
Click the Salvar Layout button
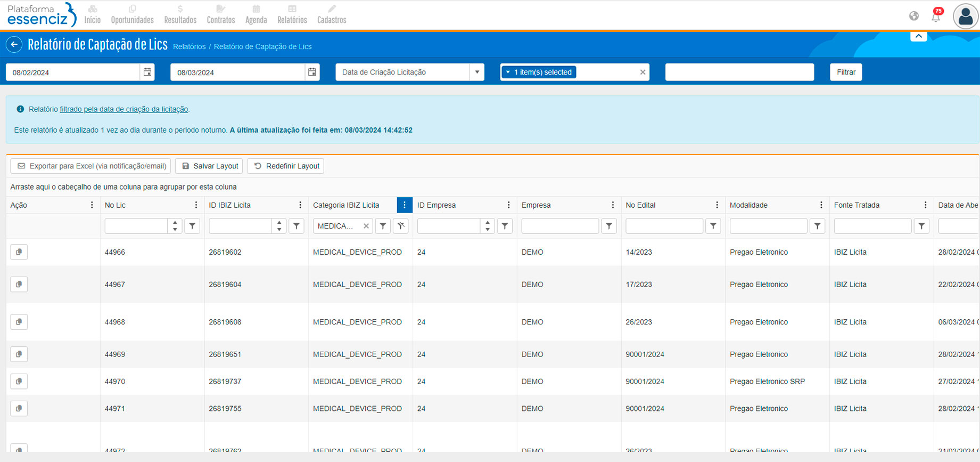[x=209, y=166]
